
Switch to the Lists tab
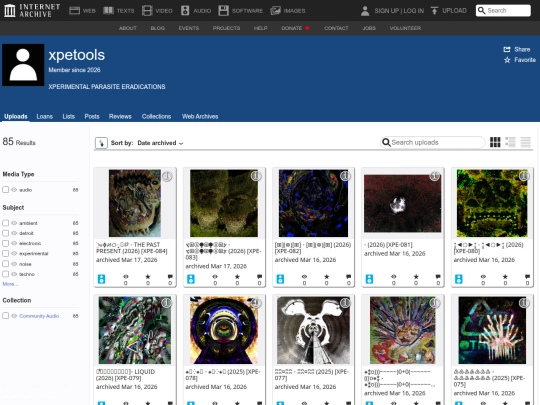click(69, 116)
